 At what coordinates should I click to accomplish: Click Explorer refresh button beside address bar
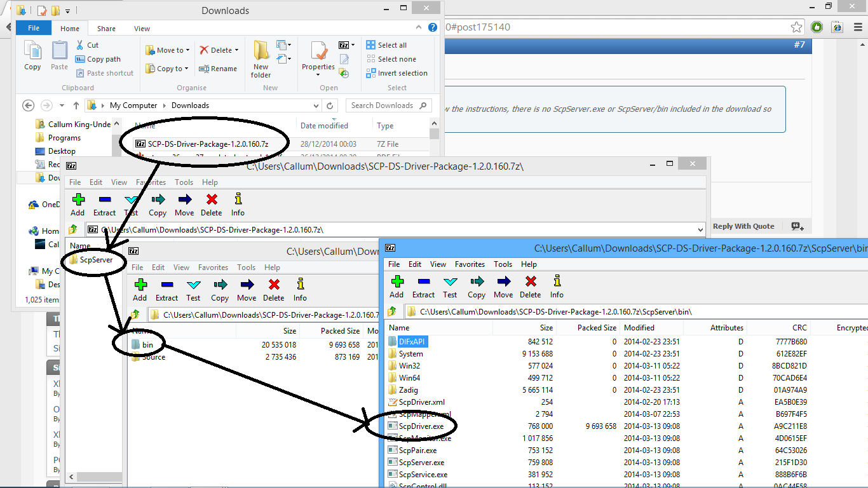(330, 105)
